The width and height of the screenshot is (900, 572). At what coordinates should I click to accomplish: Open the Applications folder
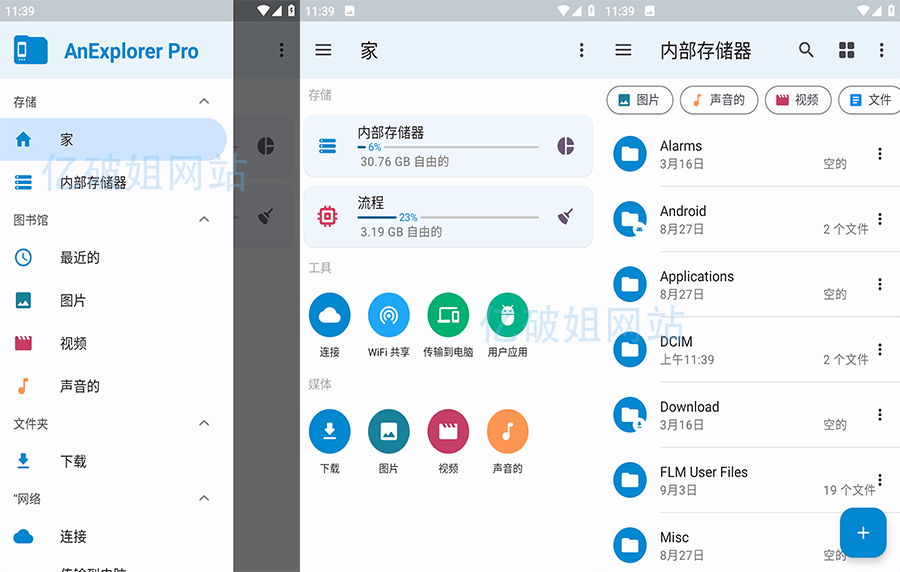click(750, 285)
